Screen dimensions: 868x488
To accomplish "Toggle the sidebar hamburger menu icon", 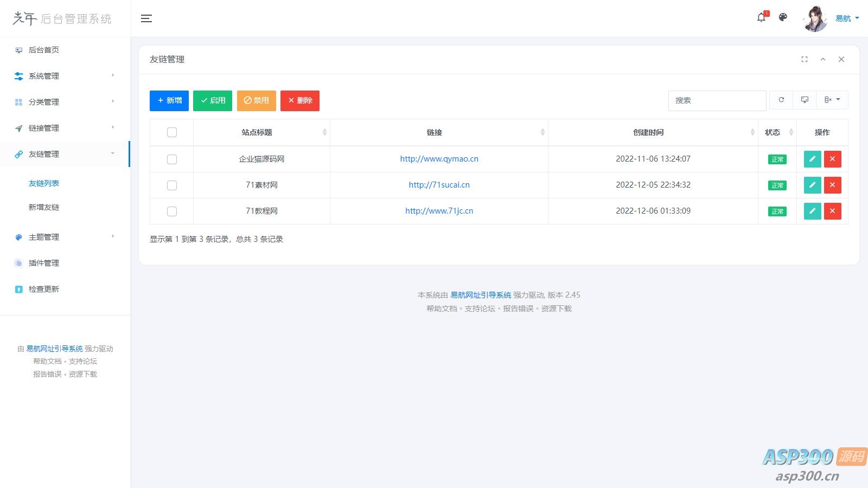I will tap(146, 18).
